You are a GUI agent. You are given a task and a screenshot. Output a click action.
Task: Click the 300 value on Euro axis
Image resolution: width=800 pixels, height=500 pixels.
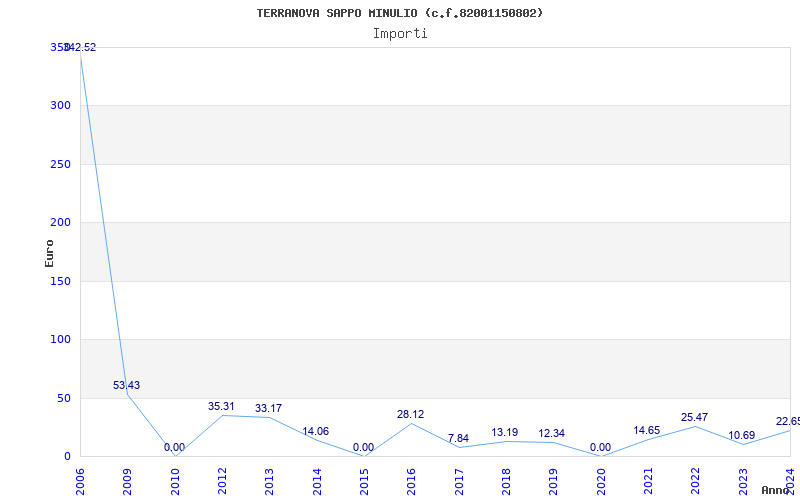tap(60, 106)
